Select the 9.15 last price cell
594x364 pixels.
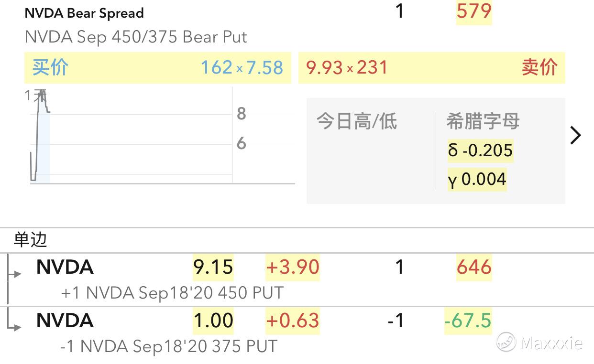(213, 267)
